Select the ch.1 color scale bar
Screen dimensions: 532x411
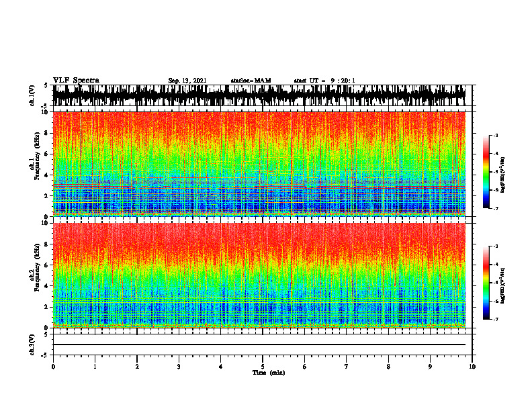[x=486, y=172]
